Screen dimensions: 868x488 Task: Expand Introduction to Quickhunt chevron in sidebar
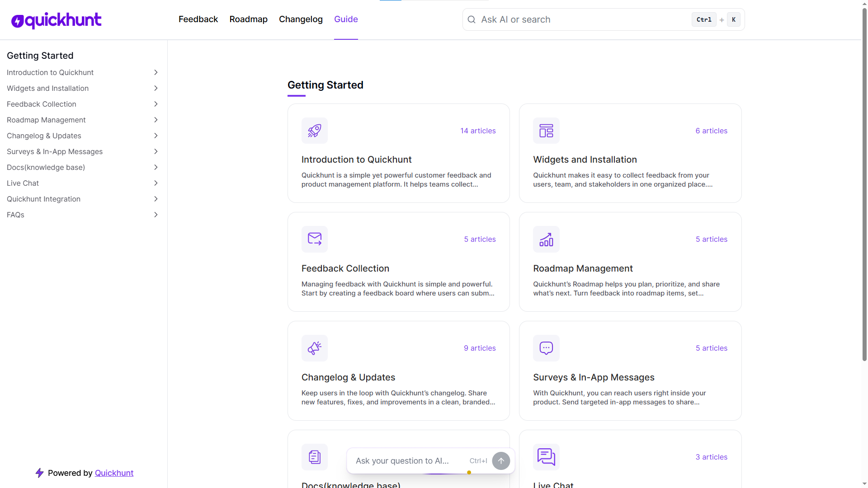156,72
